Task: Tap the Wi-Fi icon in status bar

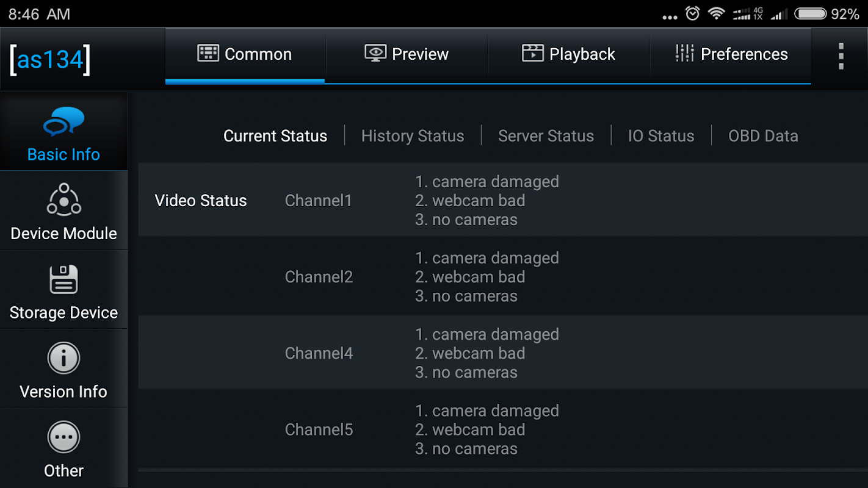Action: (716, 13)
